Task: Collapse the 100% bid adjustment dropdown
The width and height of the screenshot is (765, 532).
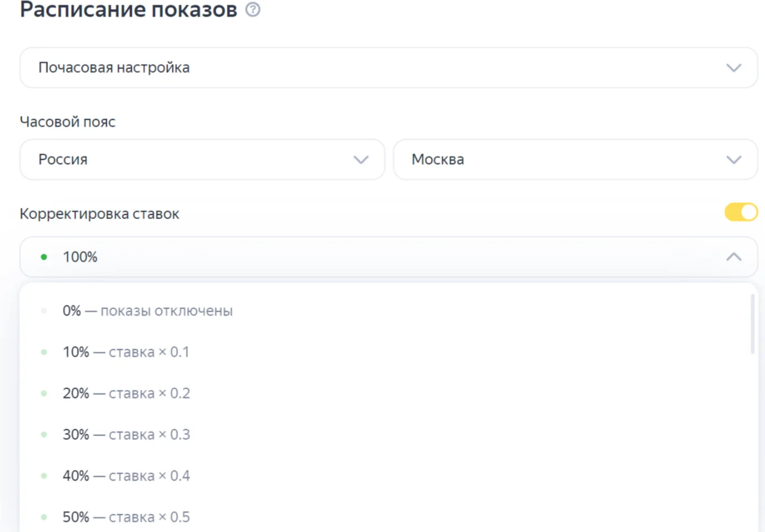Action: 389,257
